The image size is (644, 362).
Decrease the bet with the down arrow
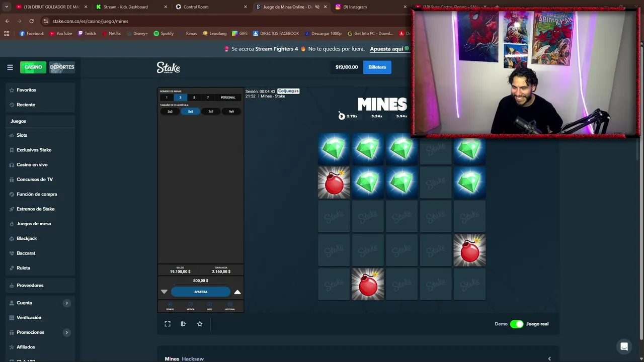tap(164, 292)
